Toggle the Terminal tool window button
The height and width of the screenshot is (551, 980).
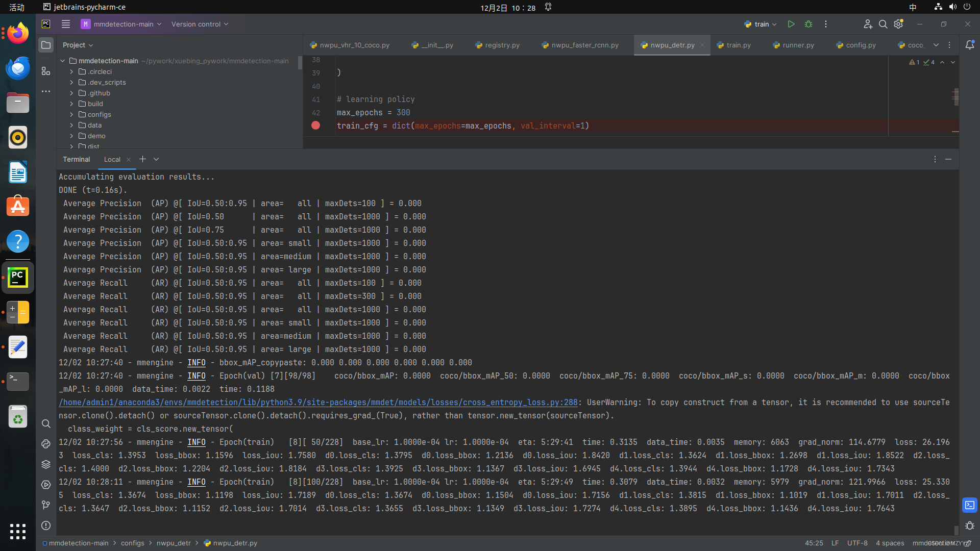point(970,505)
